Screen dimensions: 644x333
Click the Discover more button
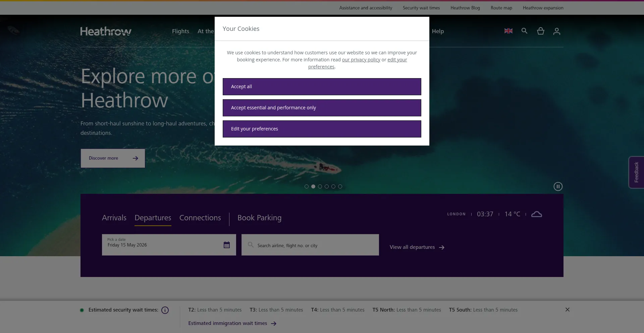113,158
